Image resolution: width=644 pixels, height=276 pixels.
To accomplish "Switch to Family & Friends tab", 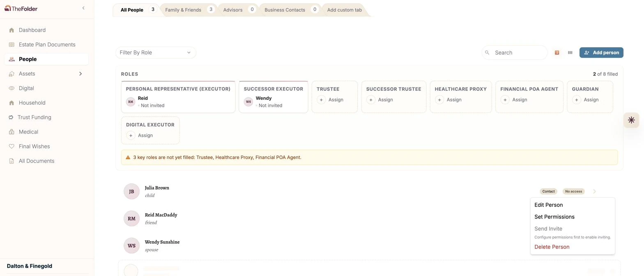I will tap(189, 10).
